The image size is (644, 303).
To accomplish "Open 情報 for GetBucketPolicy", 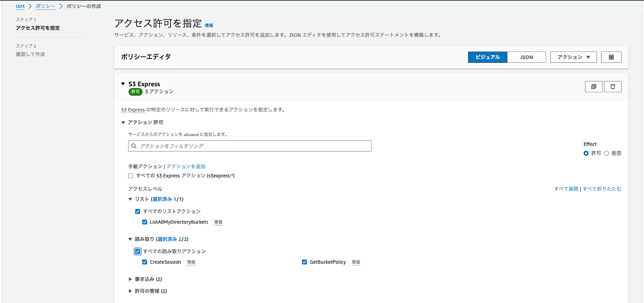I will click(x=356, y=262).
